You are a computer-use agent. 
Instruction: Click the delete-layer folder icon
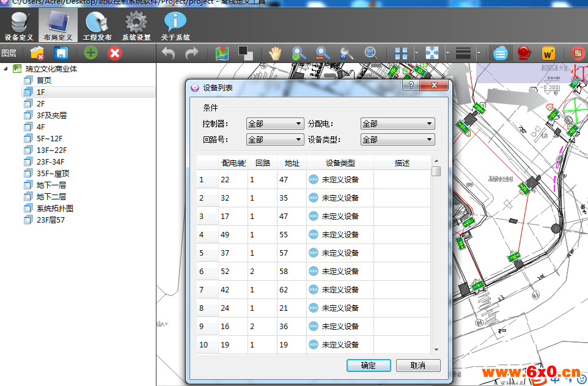pyautogui.click(x=37, y=53)
